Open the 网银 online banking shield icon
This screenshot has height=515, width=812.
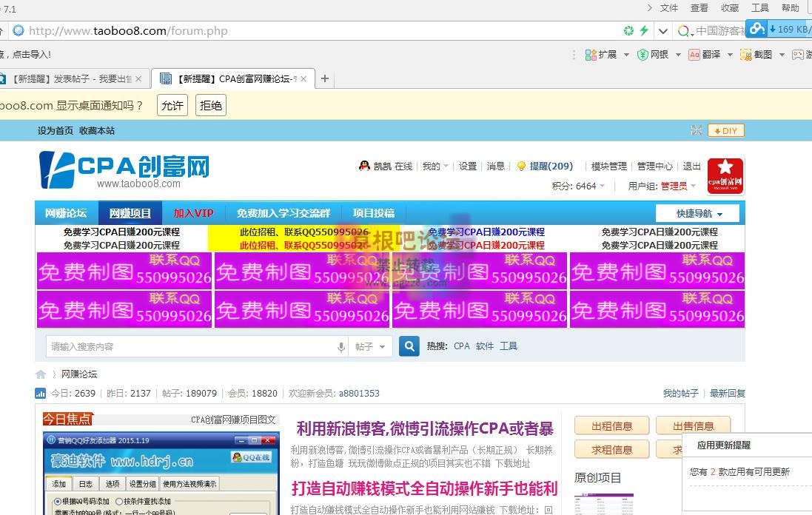pyautogui.click(x=642, y=55)
